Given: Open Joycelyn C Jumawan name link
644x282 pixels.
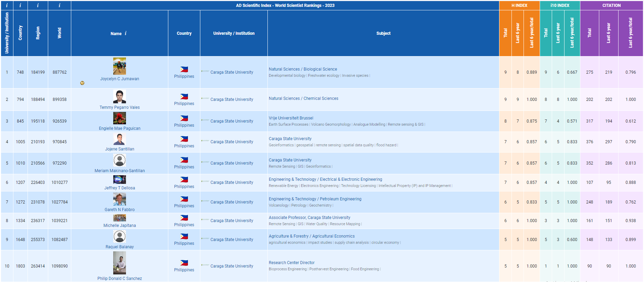Looking at the screenshot, I should [120, 79].
